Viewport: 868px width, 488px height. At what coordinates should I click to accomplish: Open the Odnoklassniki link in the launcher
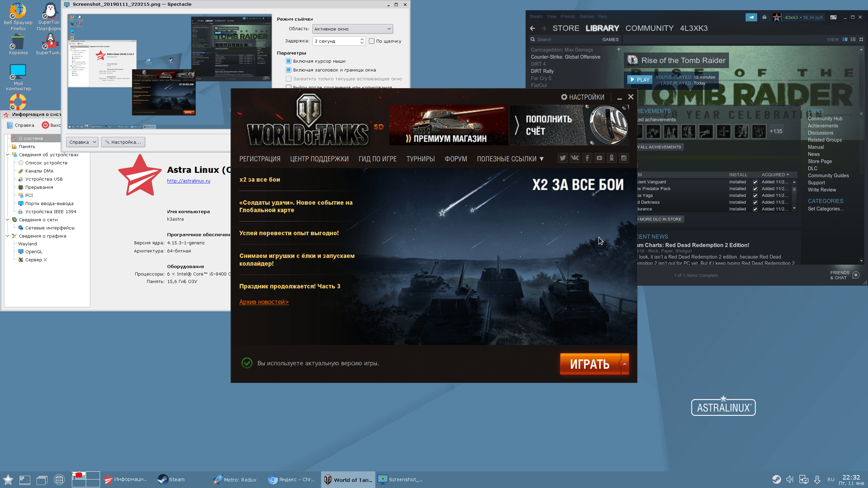point(611,158)
